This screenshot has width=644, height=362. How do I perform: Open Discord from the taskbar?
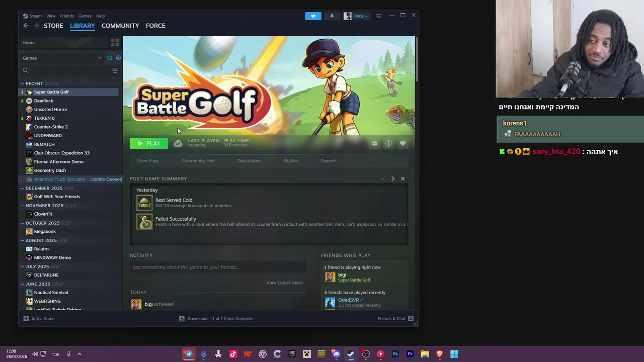coord(336,354)
